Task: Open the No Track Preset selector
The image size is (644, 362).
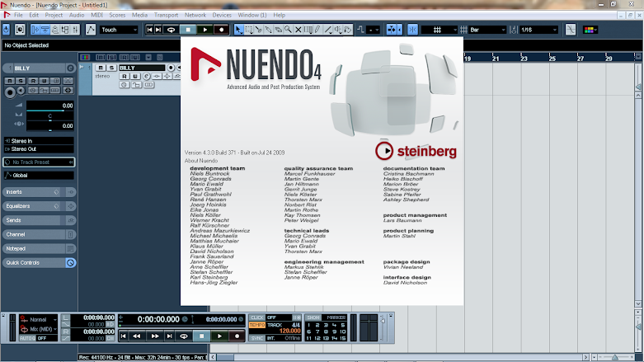Action: 39,162
